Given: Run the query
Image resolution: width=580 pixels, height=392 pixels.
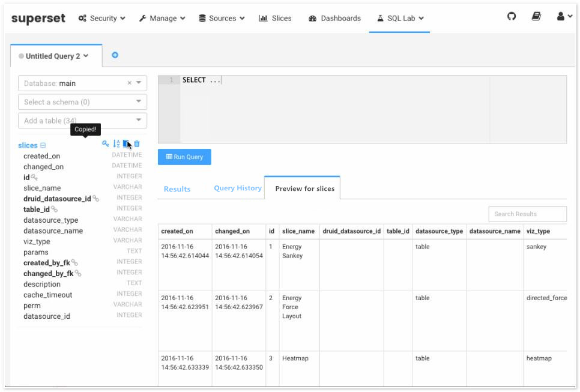Looking at the screenshot, I should click(184, 157).
